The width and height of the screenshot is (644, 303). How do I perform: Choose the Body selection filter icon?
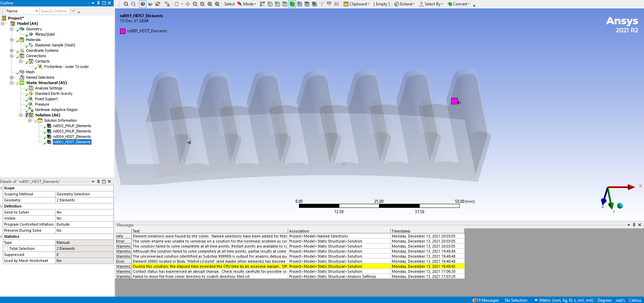click(292, 4)
